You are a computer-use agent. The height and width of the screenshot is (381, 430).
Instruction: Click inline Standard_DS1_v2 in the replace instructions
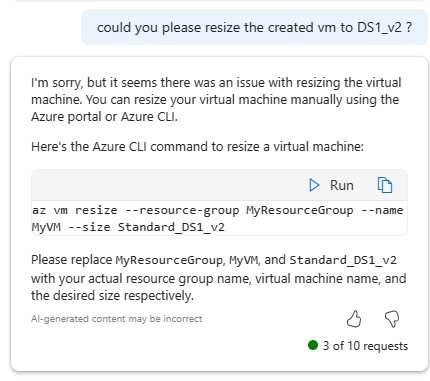(x=343, y=260)
